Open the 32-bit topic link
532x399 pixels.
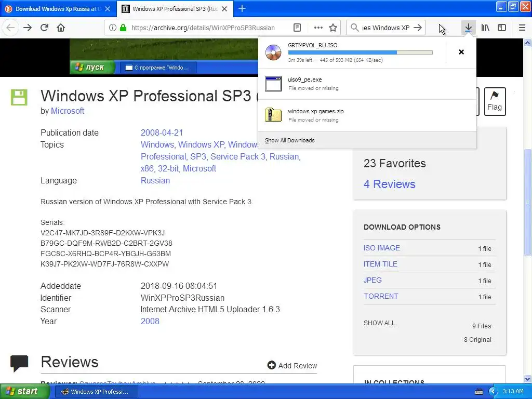(x=168, y=169)
